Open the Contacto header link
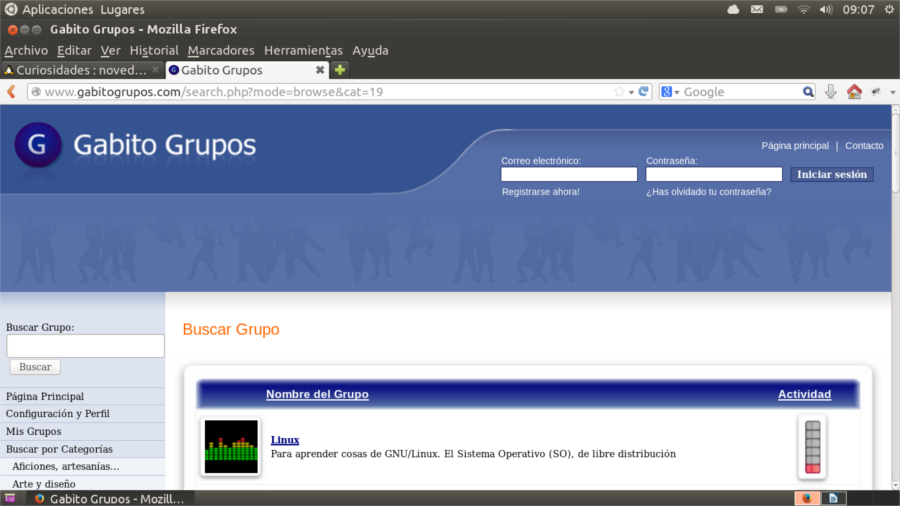The image size is (900, 506). click(x=864, y=146)
